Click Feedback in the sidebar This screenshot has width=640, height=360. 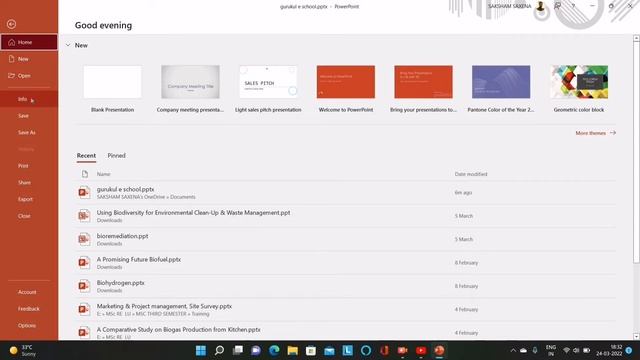[x=29, y=309]
